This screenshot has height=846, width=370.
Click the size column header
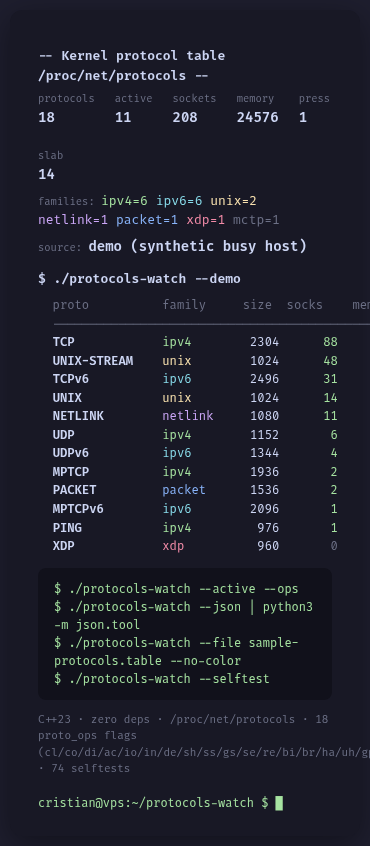click(x=257, y=305)
